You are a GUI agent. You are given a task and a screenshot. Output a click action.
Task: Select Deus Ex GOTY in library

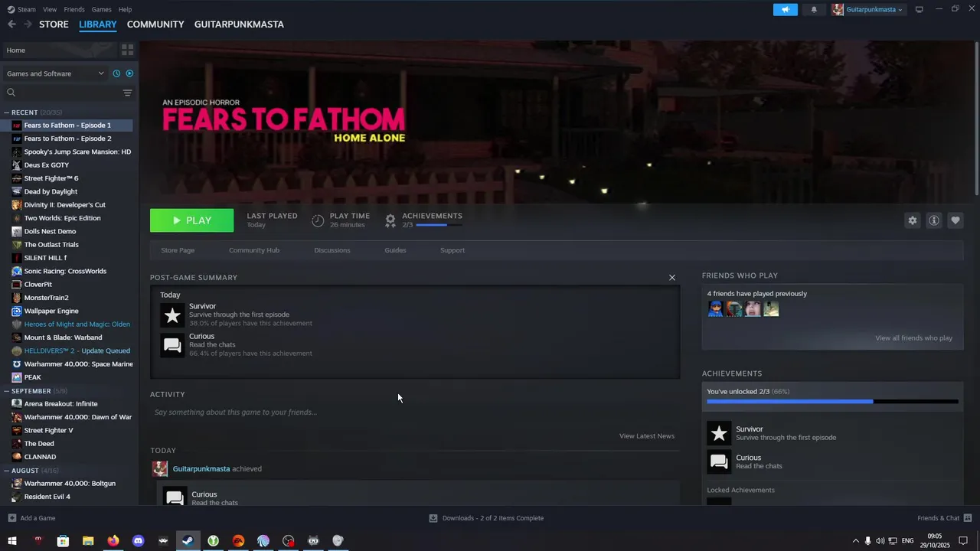pyautogui.click(x=46, y=165)
